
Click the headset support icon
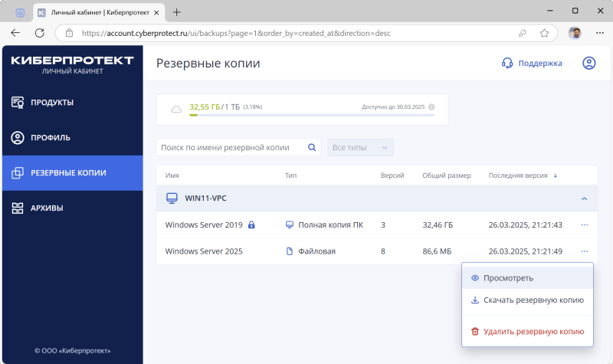[507, 64]
